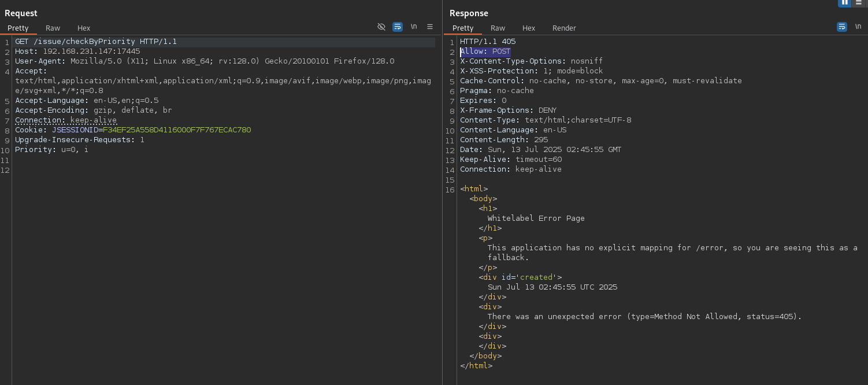Viewport: 868px width, 385px height.
Task: Click the highlighted Allow header in response
Action: point(485,51)
